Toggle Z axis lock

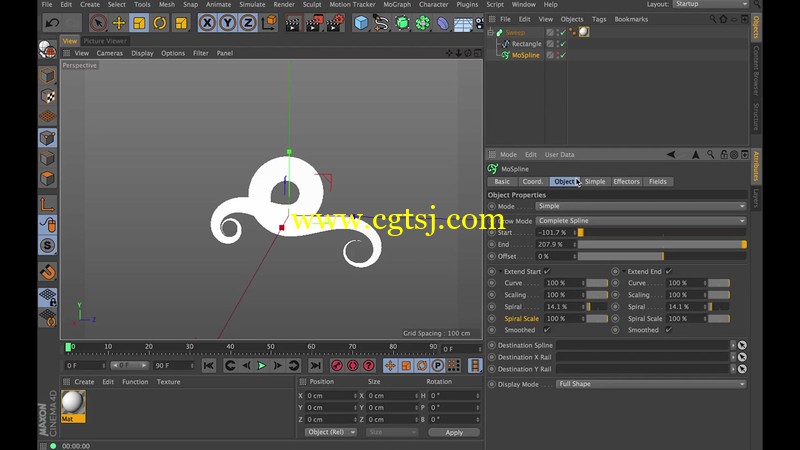[248, 23]
